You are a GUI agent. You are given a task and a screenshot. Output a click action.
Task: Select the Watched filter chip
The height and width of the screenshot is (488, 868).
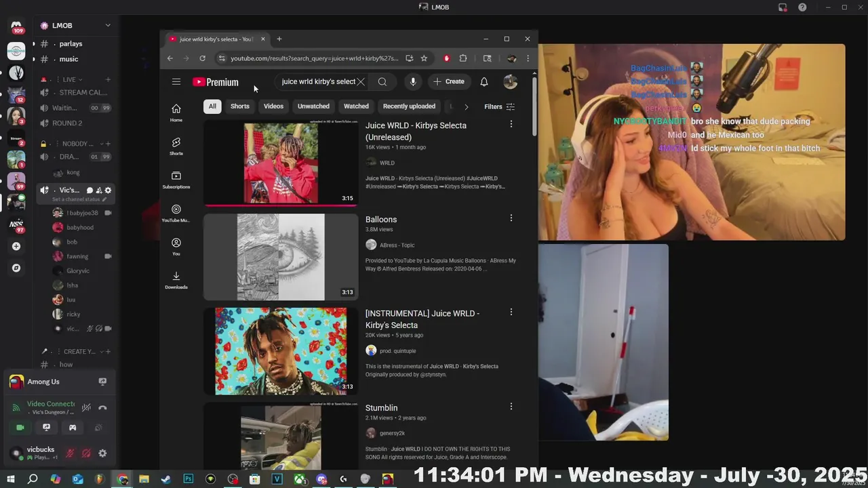click(356, 106)
